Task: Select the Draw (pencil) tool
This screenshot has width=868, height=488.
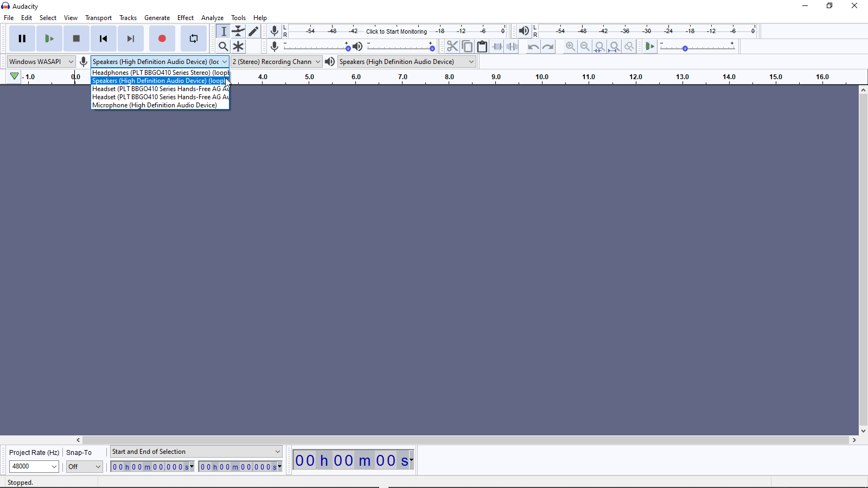Action: 253,31
